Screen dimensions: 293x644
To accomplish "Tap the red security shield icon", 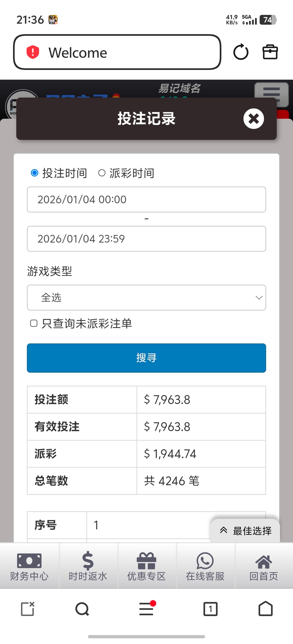I will click(x=33, y=52).
